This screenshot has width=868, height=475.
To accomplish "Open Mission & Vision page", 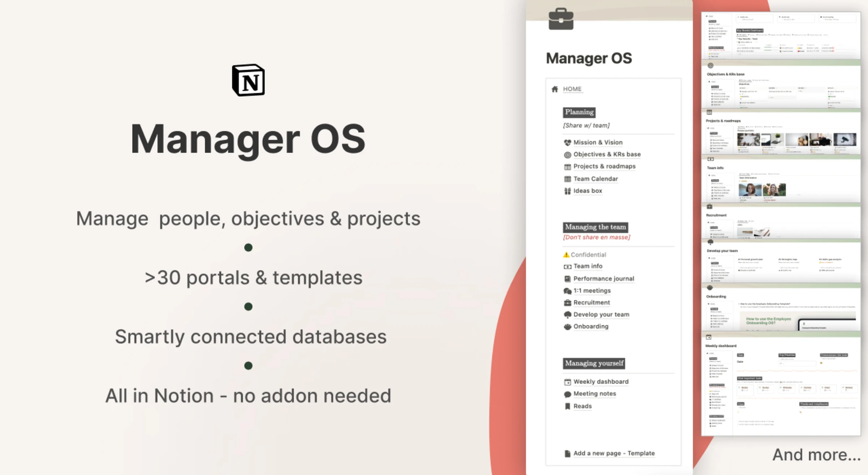I will click(x=598, y=141).
